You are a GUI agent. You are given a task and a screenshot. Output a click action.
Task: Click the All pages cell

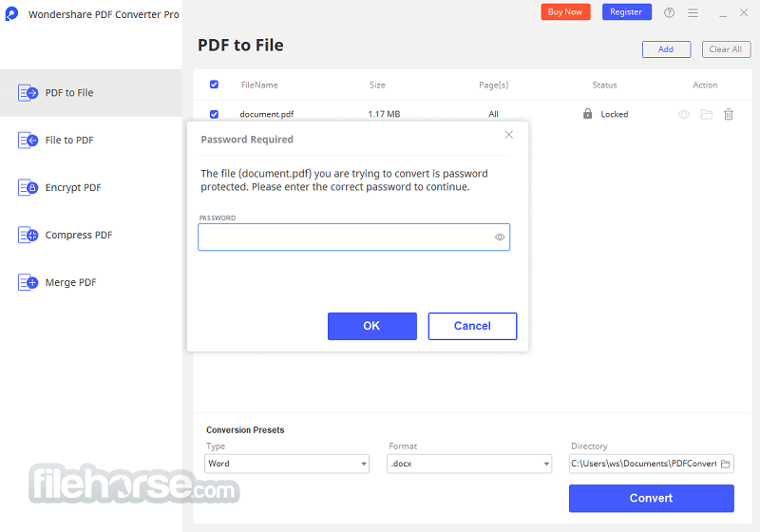click(493, 114)
